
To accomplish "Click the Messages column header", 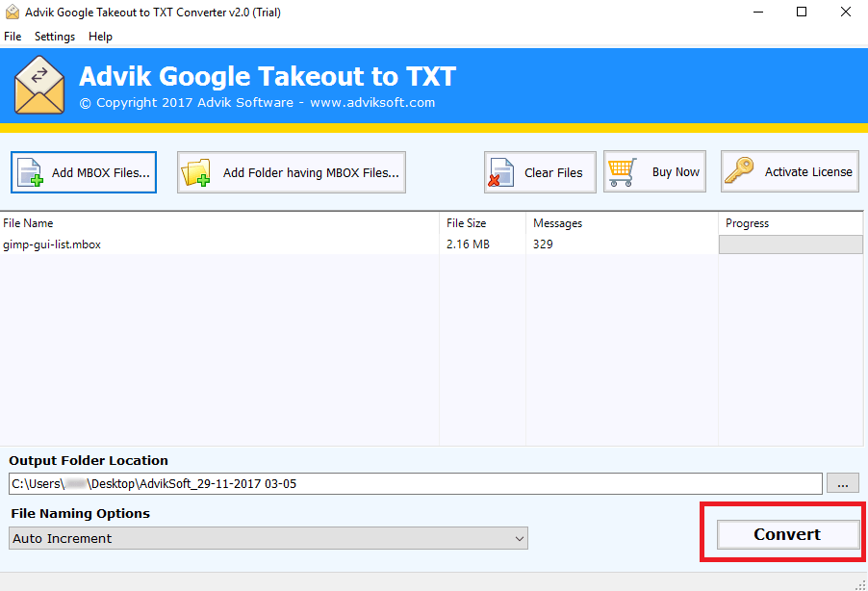I will tap(622, 223).
